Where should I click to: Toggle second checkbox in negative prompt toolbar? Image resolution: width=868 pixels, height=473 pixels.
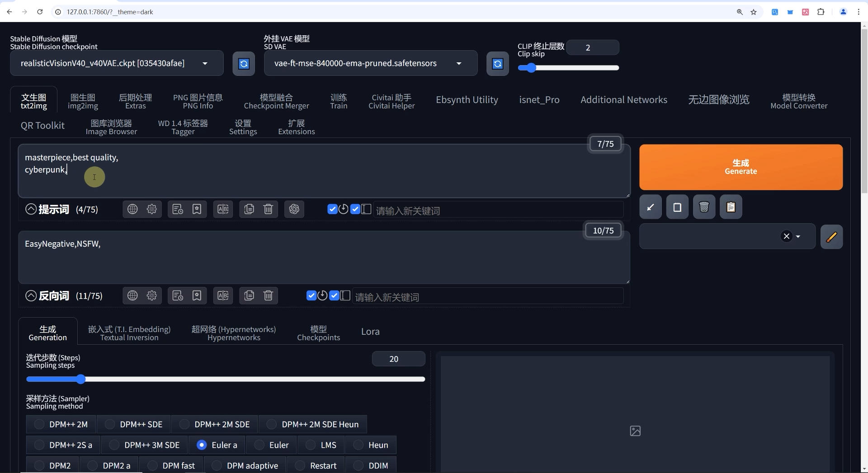334,295
